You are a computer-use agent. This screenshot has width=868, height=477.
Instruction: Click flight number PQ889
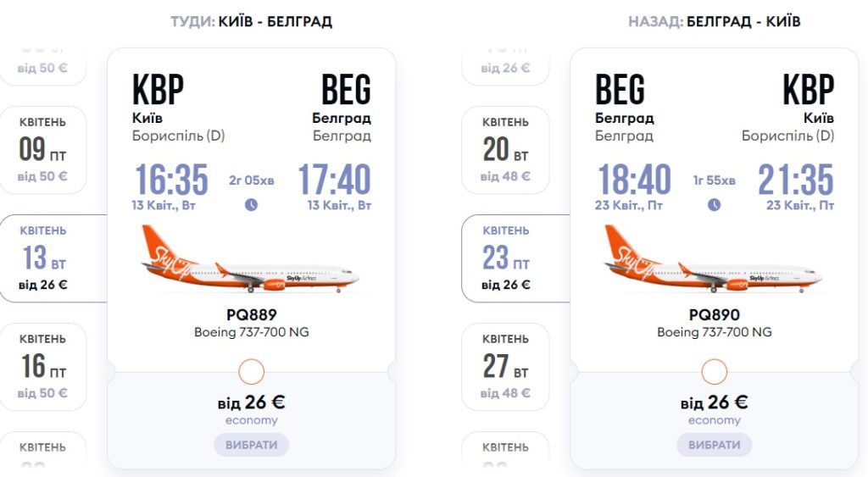click(252, 315)
